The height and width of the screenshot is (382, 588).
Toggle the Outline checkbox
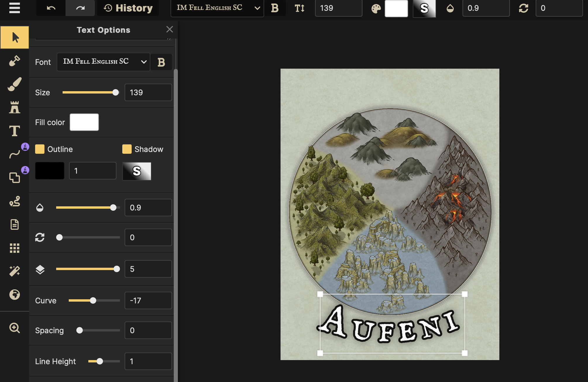(40, 149)
